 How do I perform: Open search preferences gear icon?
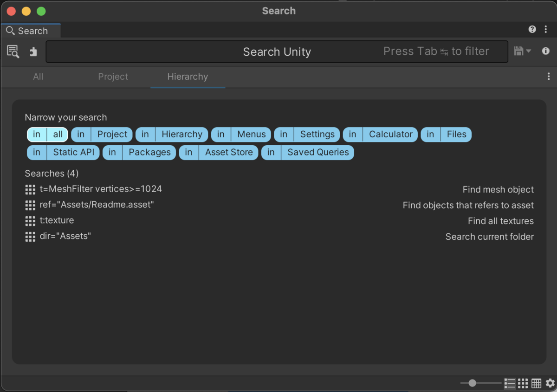pos(550,383)
